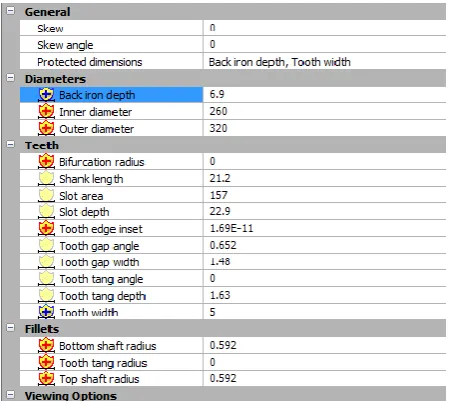455x408 pixels.
Task: Click the Diameters section header text
Action: point(55,79)
